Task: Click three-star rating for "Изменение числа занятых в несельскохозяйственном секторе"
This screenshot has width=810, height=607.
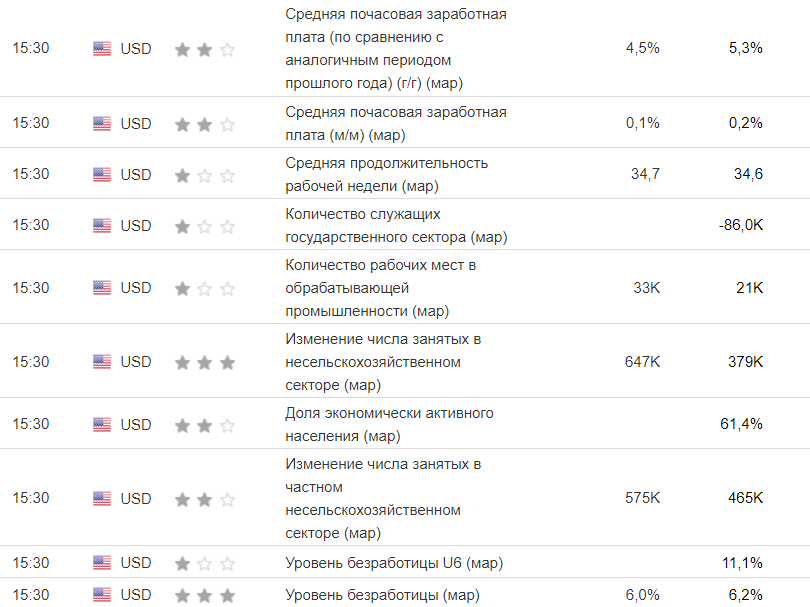Action: pos(205,362)
